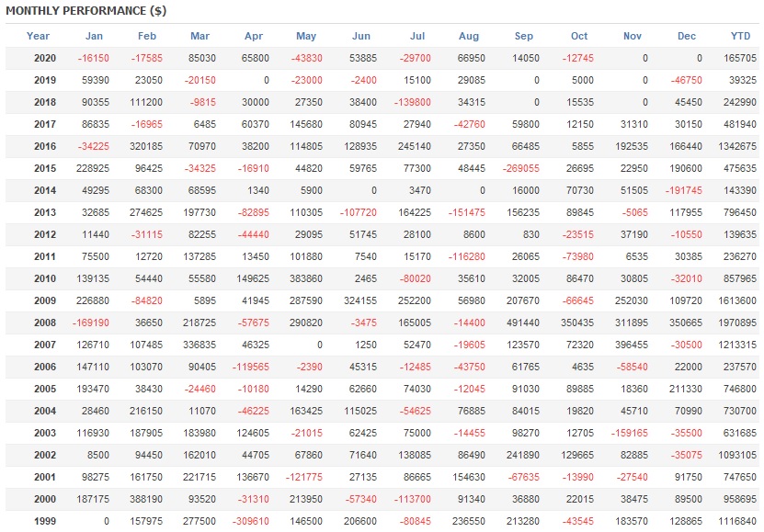Click the value 491440 in 2008 September

pos(523,323)
